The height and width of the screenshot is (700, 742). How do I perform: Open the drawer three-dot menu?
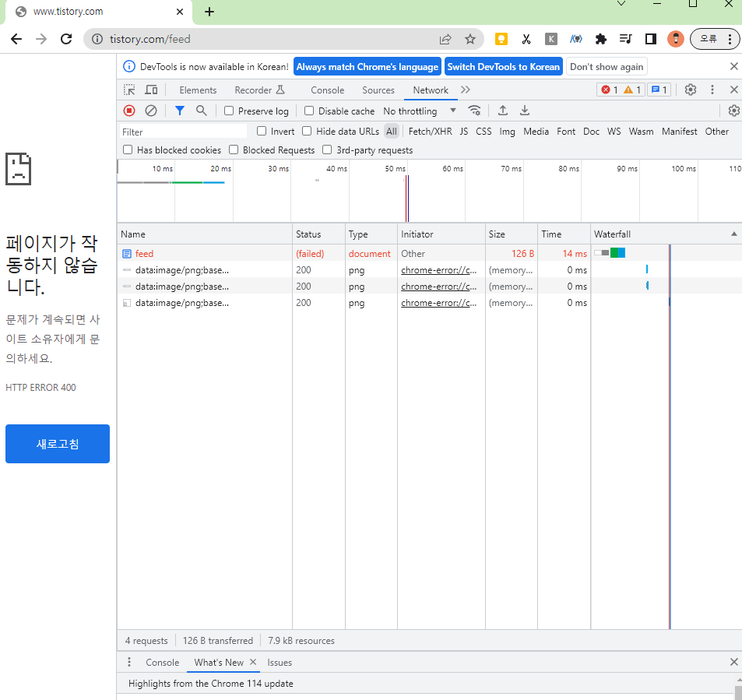129,662
